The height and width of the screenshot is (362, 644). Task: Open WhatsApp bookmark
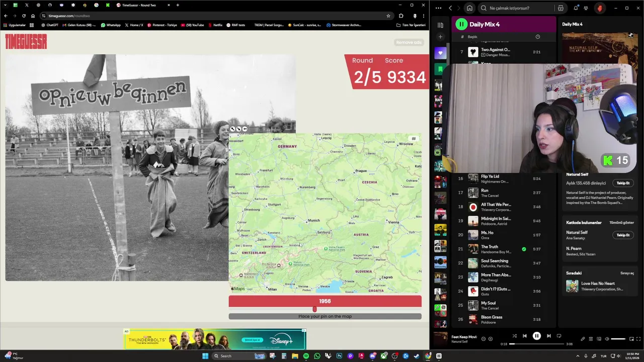111,25
